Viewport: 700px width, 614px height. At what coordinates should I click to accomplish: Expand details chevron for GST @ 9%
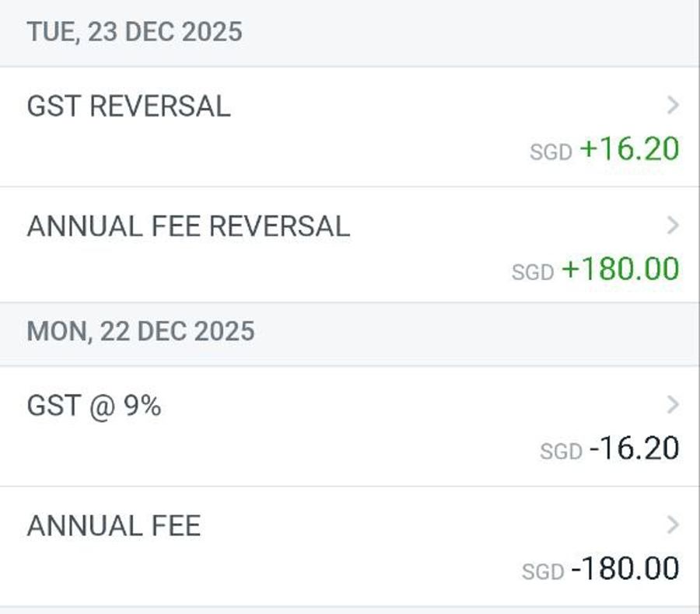674,405
